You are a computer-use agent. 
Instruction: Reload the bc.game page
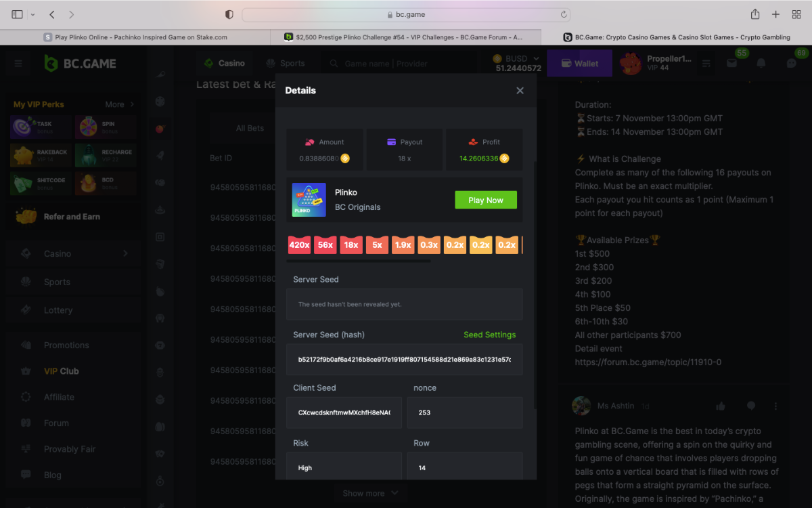[564, 14]
